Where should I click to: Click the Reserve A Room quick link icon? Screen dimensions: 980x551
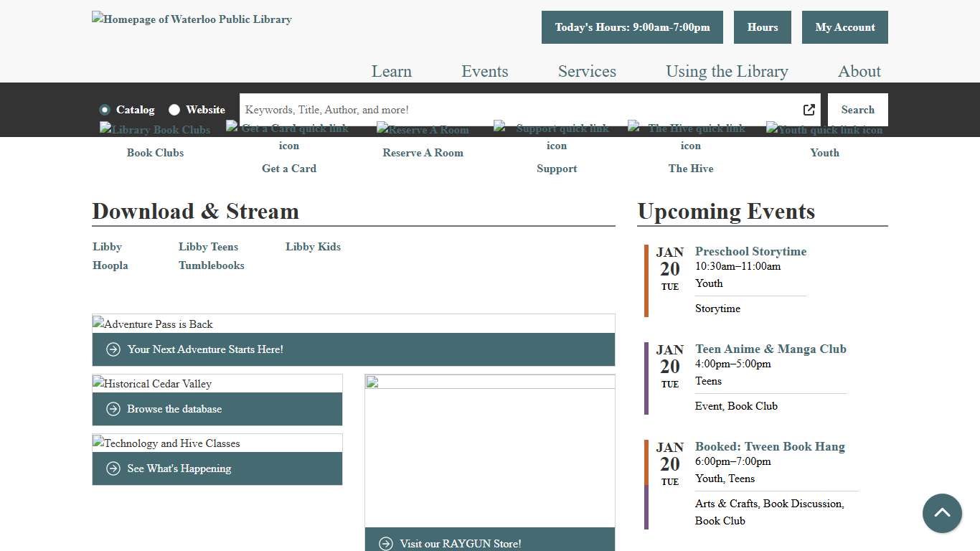pyautogui.click(x=423, y=130)
